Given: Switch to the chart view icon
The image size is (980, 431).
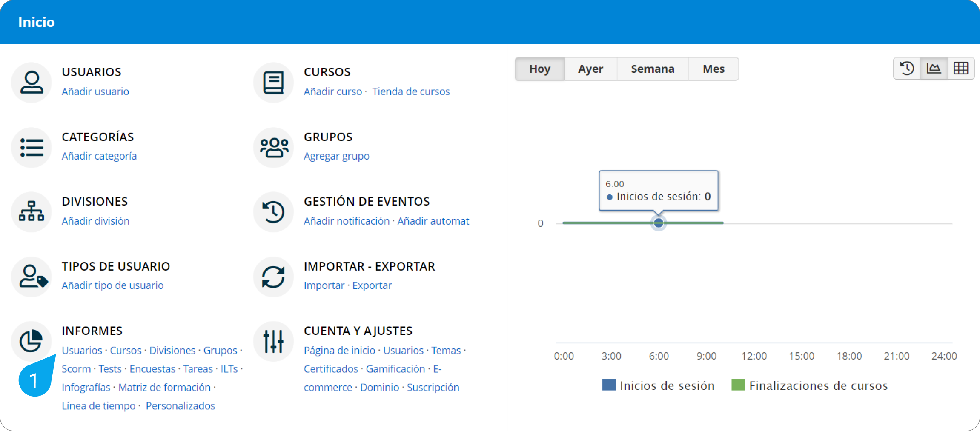Looking at the screenshot, I should point(934,69).
